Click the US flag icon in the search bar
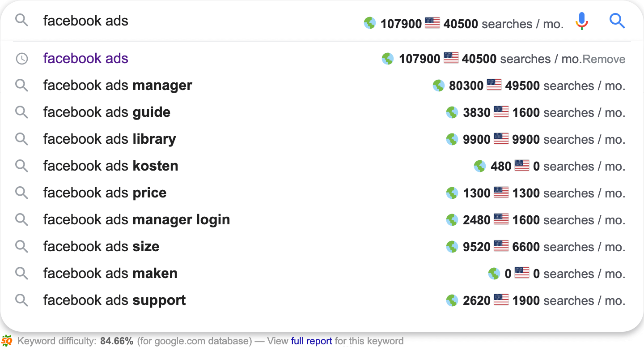 (x=432, y=23)
